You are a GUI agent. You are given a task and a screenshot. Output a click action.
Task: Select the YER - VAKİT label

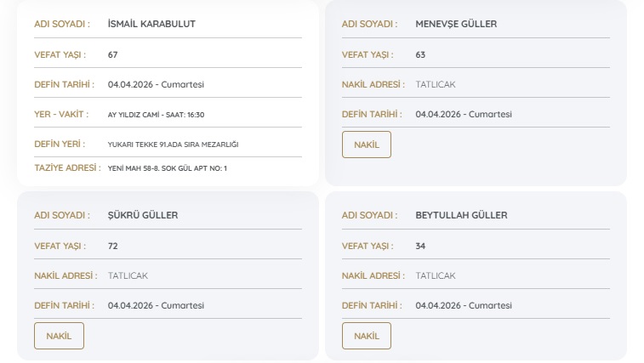click(62, 115)
